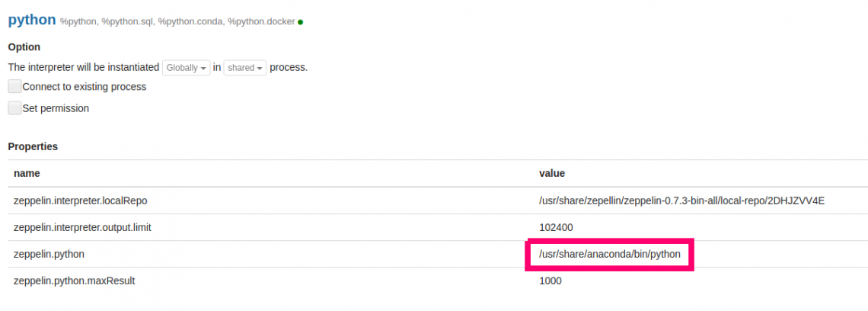The width and height of the screenshot is (868, 311).
Task: Click the %python.docker interpreter name text
Action: click(x=261, y=22)
